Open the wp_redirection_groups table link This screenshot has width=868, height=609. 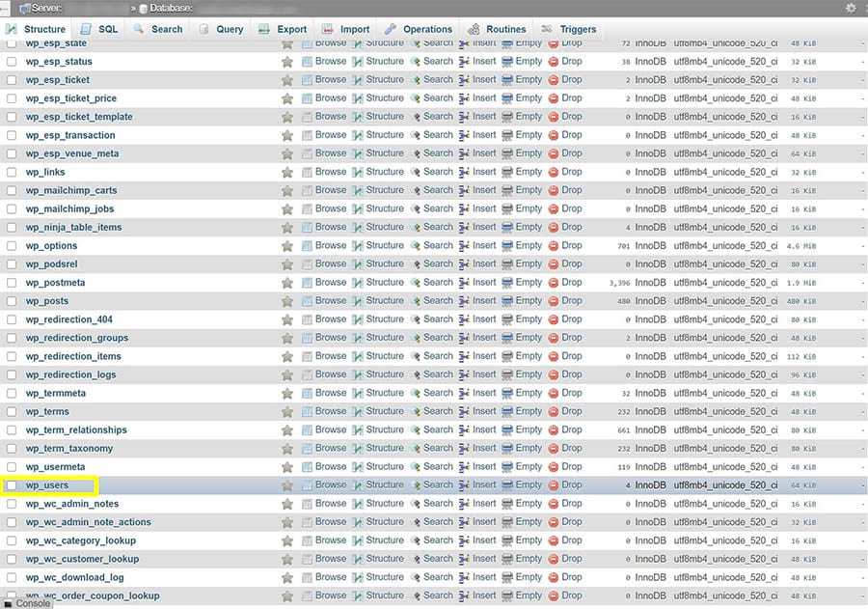click(x=77, y=338)
